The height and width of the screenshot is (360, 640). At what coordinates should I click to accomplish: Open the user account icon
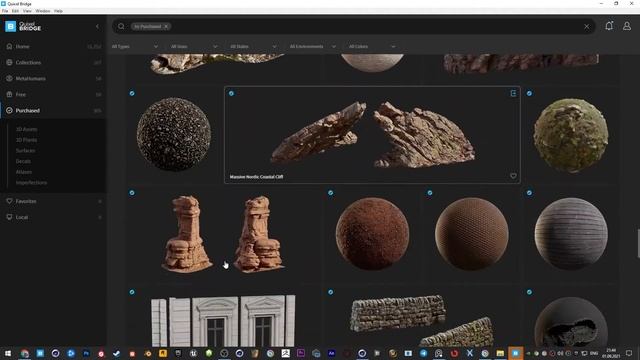[x=627, y=26]
